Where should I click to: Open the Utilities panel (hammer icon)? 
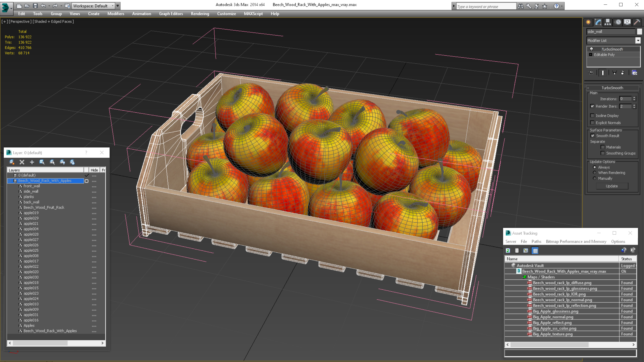(x=637, y=22)
